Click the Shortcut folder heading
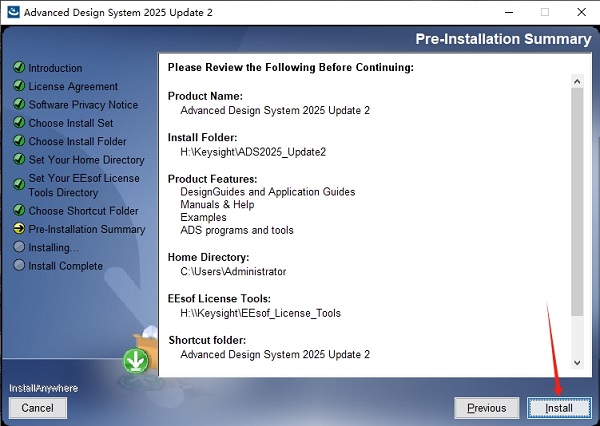600x426 pixels. 207,340
